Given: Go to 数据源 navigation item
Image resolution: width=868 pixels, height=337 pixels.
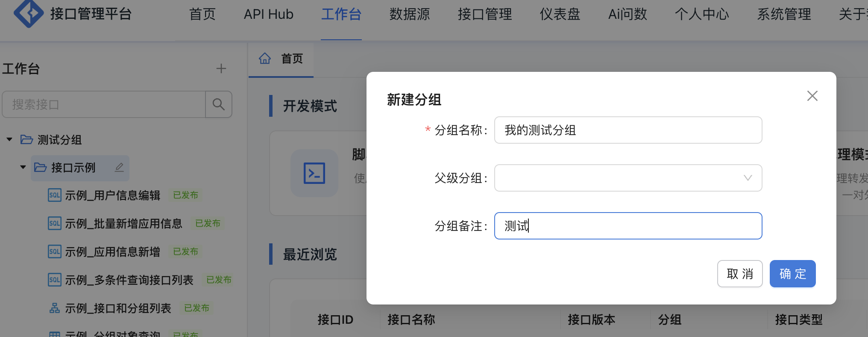Looking at the screenshot, I should click(x=410, y=14).
